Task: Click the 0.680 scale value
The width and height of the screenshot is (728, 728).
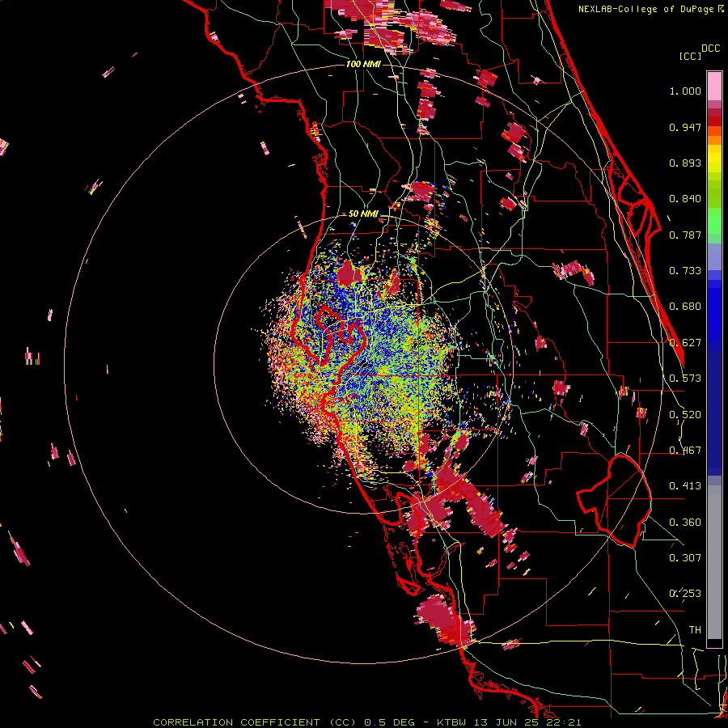Action: tap(685, 307)
